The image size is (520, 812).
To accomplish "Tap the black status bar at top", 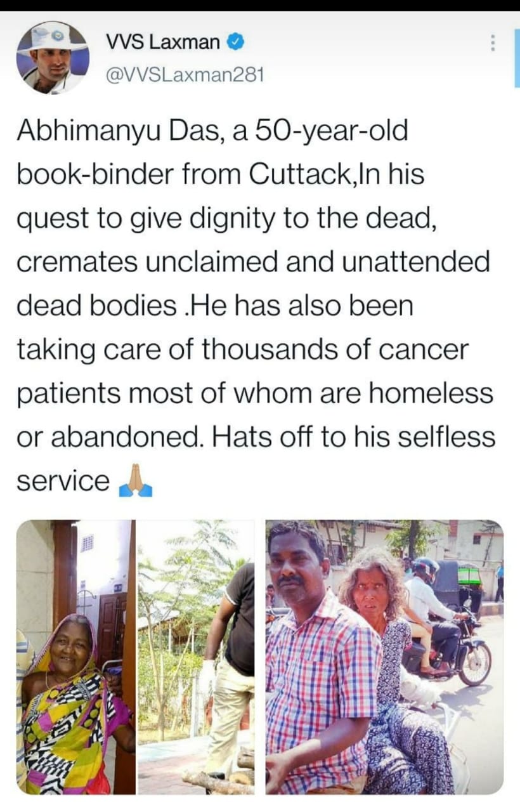I will pyautogui.click(x=260, y=5).
